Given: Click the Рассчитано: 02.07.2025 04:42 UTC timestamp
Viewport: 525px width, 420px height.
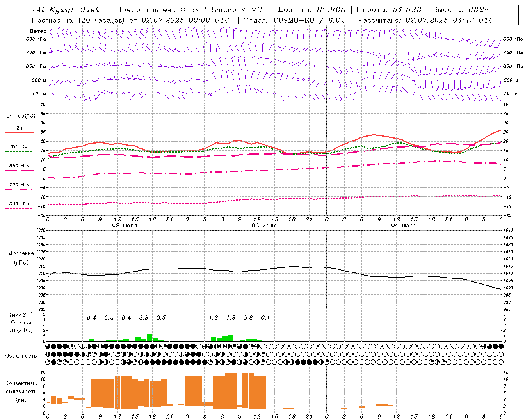Looking at the screenshot, I should [426, 20].
